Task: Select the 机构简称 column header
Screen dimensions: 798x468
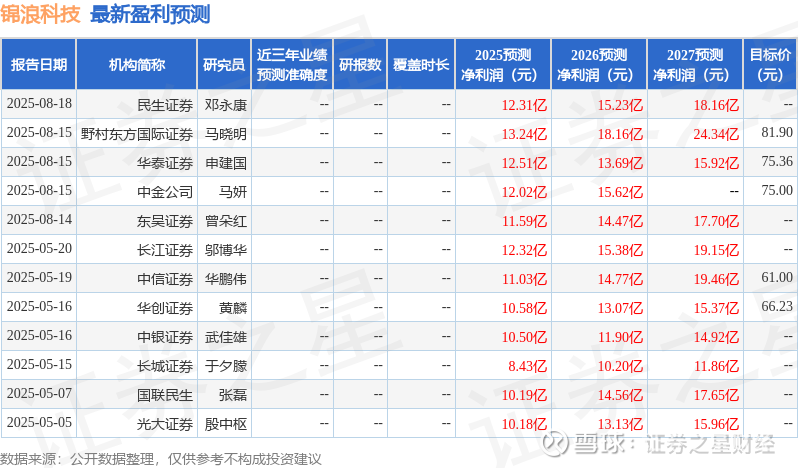Action: coord(136,65)
